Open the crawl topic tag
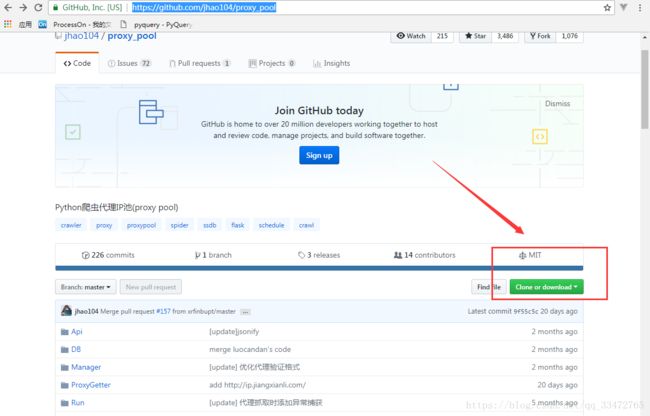This screenshot has height=416, width=650. tap(306, 225)
